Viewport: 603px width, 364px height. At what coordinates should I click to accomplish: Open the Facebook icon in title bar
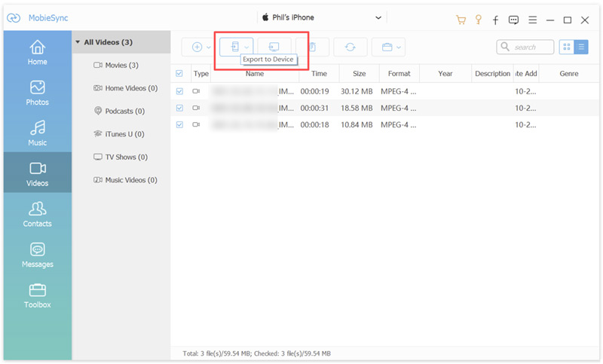tap(495, 20)
